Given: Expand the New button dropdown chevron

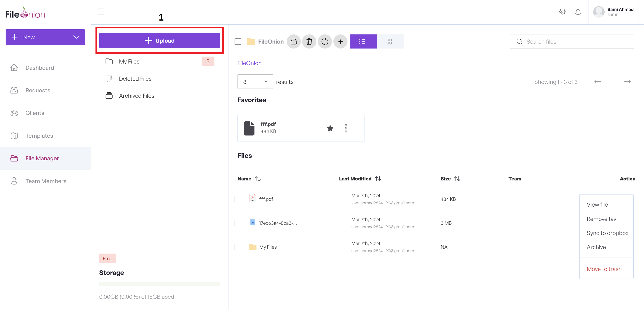Looking at the screenshot, I should pyautogui.click(x=76, y=37).
